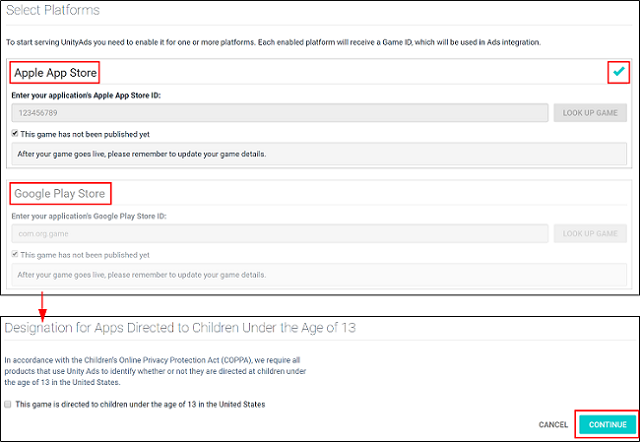Click the Apple App Store enabled checkmark icon

click(617, 72)
